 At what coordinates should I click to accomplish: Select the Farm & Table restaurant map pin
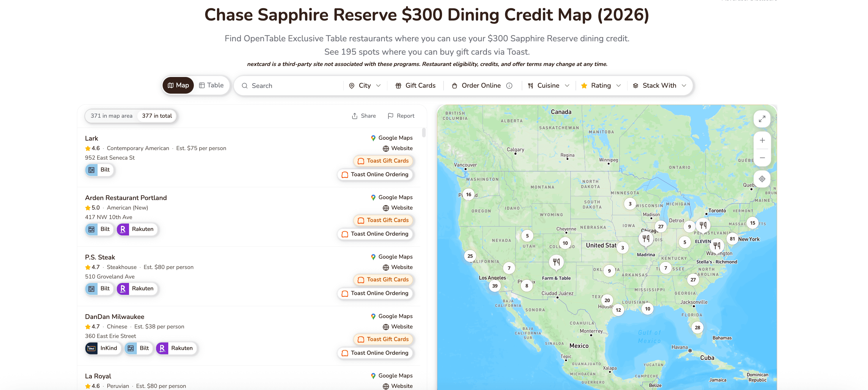[x=556, y=262]
